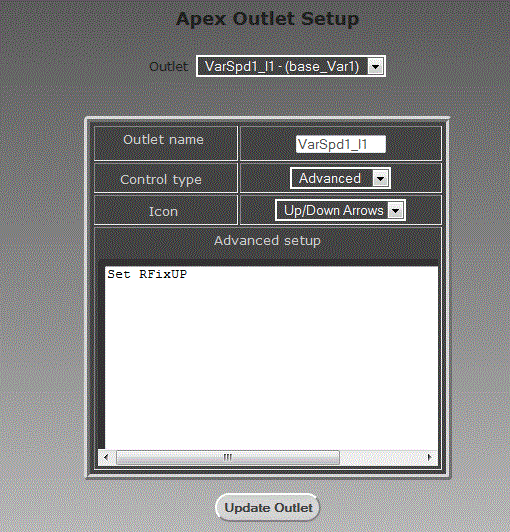The height and width of the screenshot is (532, 510).
Task: Click the Apex Outlet Setup heading
Action: [x=267, y=19]
